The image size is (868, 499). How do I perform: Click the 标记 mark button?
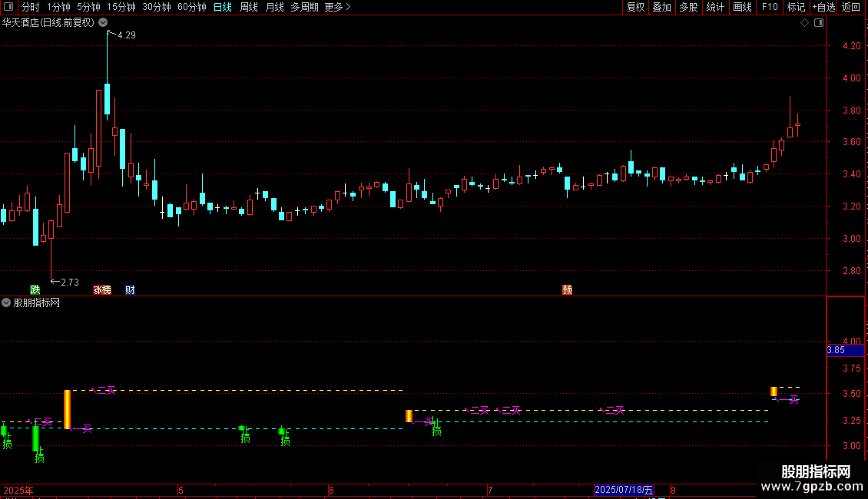pos(796,7)
